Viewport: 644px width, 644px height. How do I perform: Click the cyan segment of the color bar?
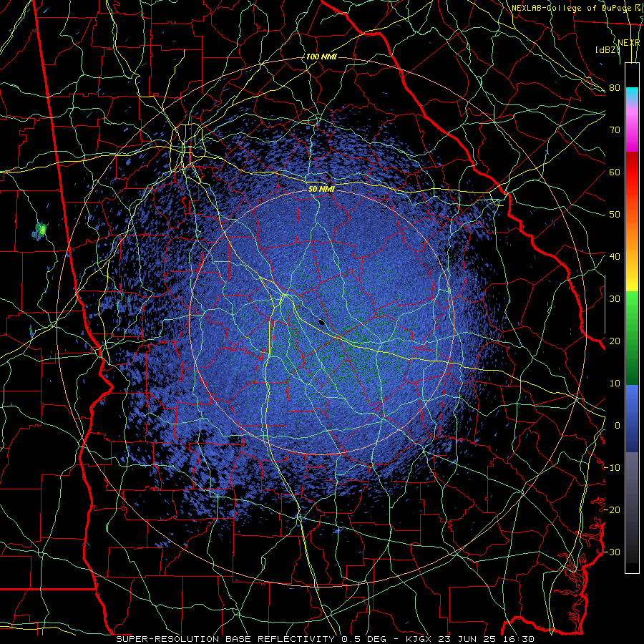click(632, 94)
